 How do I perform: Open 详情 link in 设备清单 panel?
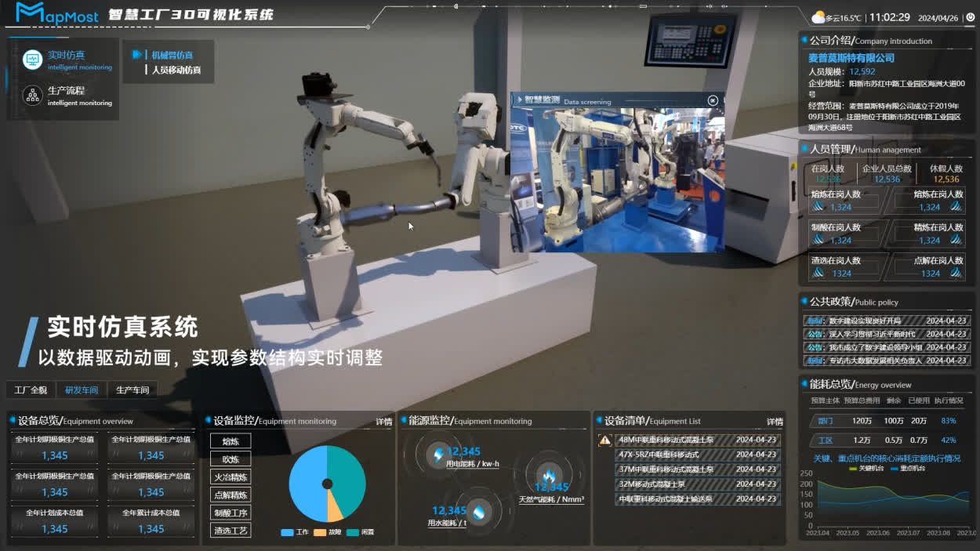click(775, 422)
